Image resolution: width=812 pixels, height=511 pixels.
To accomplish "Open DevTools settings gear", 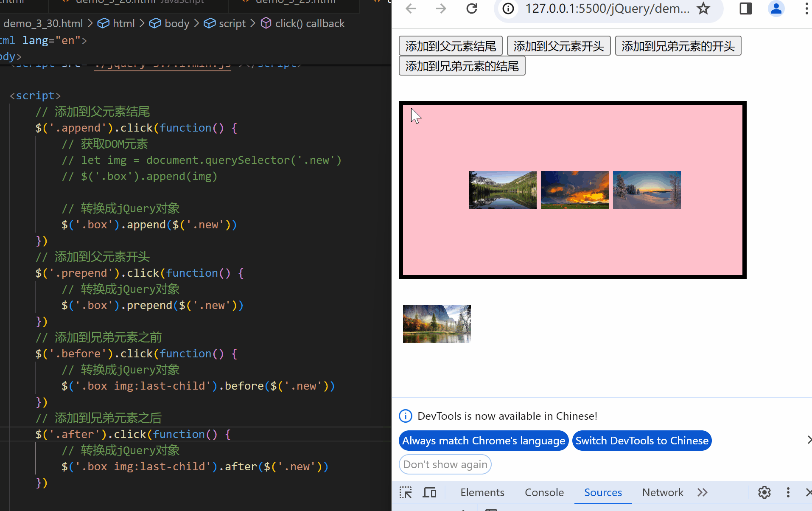I will tap(764, 492).
